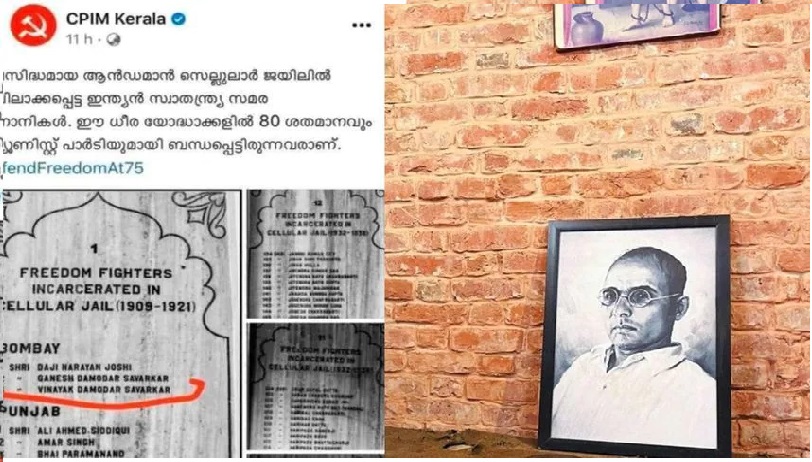Click the Vinayak Damodar Savarkar name on plaque

point(104,389)
